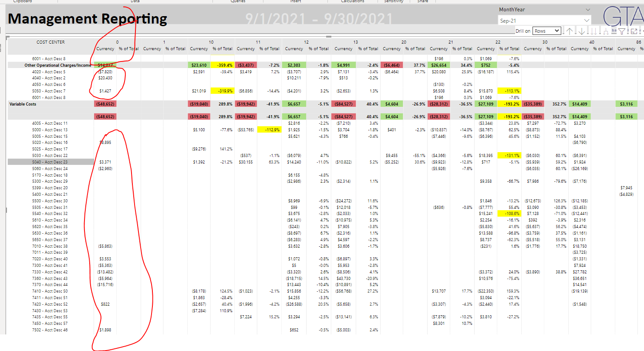Viewport: 644px width, 351px height.
Task: Select row 7410 - Acct Desc 50
Action: tap(50, 291)
